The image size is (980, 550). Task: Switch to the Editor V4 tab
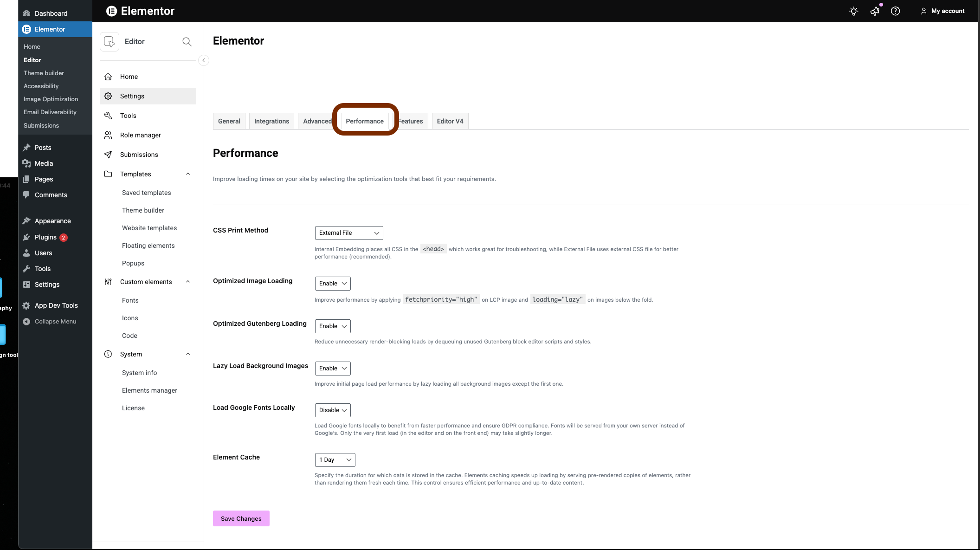point(450,121)
